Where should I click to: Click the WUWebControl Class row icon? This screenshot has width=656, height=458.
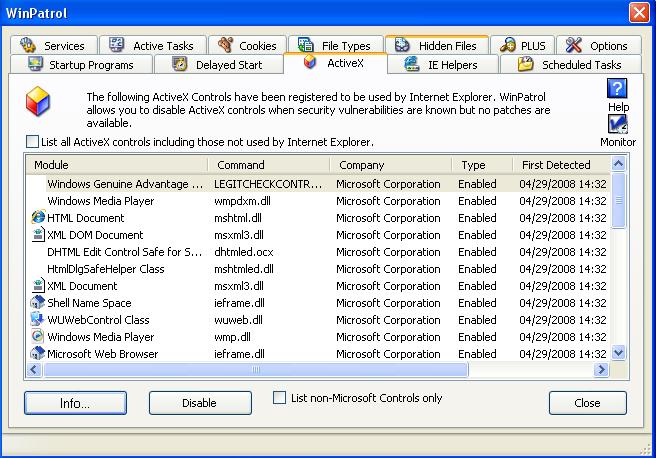(38, 320)
